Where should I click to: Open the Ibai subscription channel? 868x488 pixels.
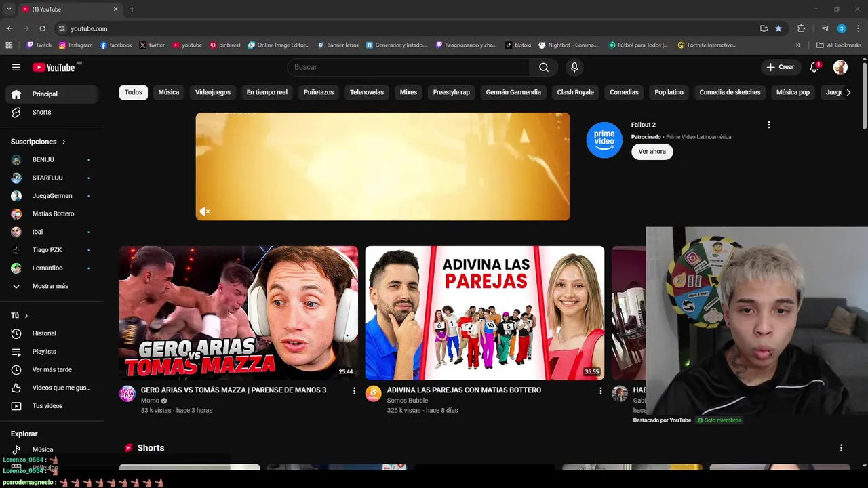click(x=52, y=232)
